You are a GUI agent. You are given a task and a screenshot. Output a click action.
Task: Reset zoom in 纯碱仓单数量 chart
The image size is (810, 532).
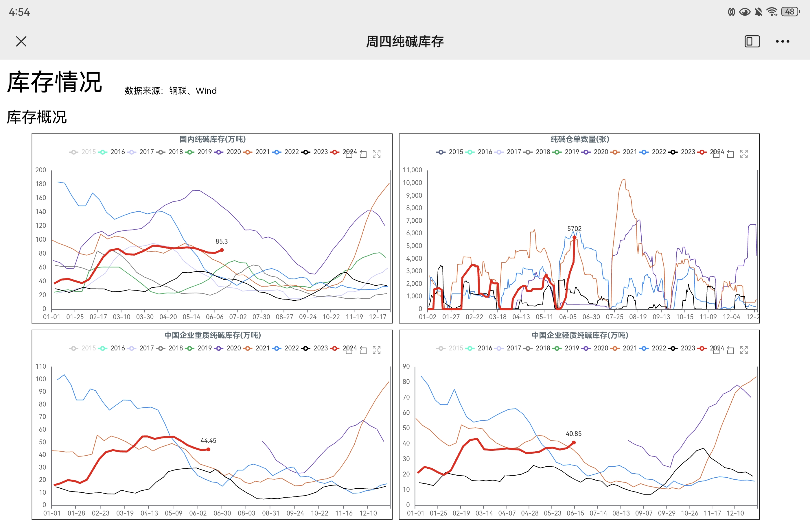tap(730, 154)
